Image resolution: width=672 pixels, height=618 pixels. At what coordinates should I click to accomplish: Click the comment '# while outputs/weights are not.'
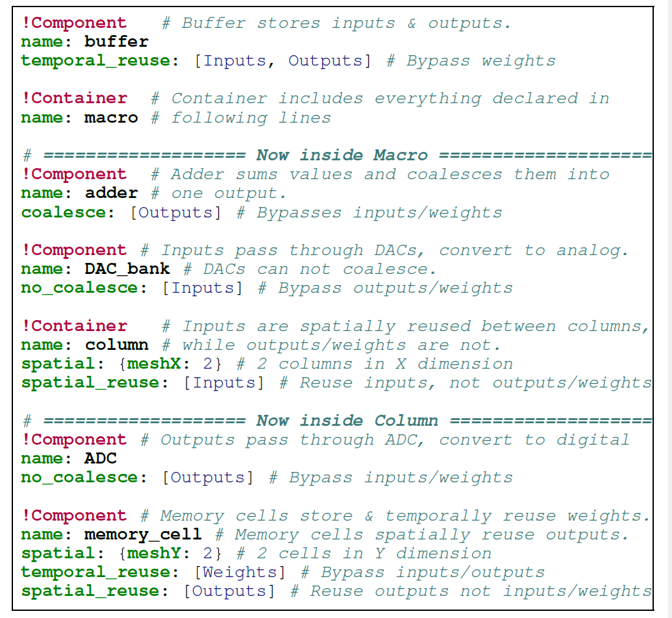[x=331, y=345]
